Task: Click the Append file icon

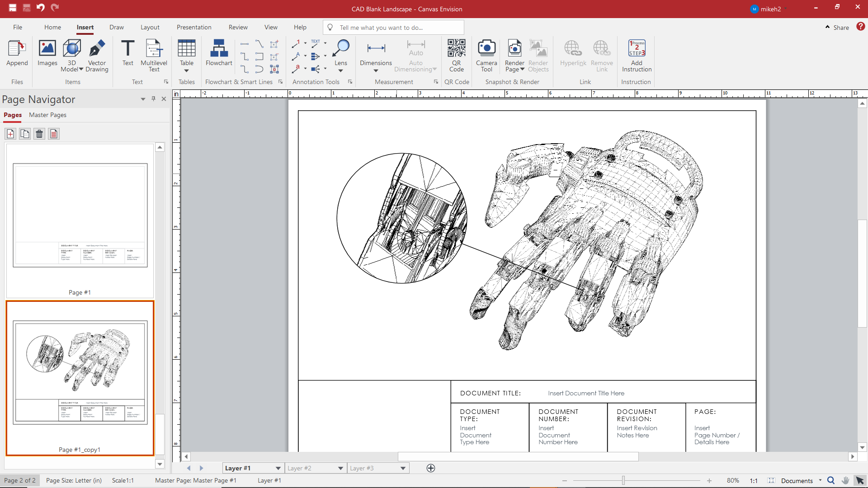Action: click(x=17, y=51)
